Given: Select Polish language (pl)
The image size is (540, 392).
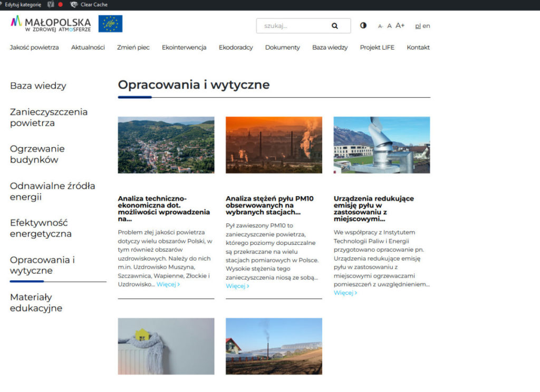Looking at the screenshot, I should click(418, 26).
